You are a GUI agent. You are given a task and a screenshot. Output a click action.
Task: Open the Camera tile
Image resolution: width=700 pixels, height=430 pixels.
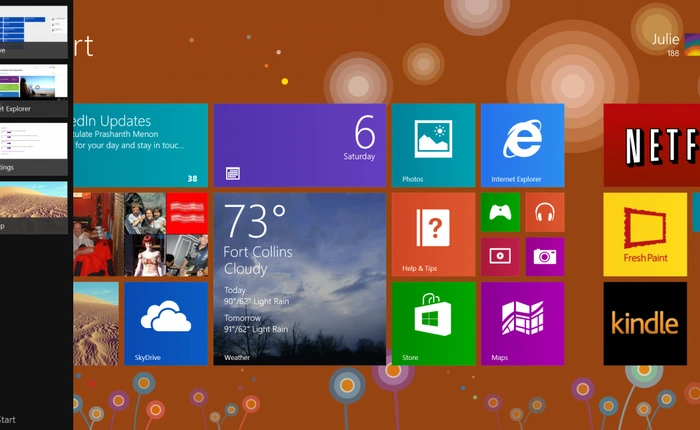545,257
